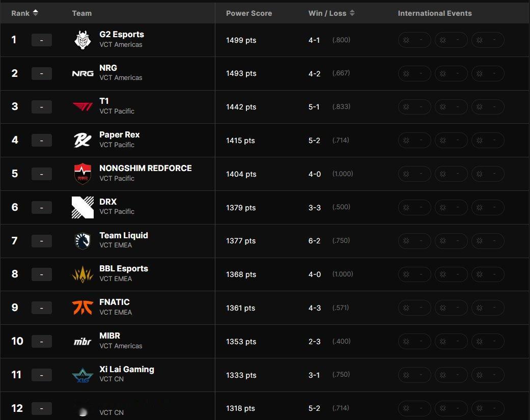Open the MIBR team name link

pos(110,336)
